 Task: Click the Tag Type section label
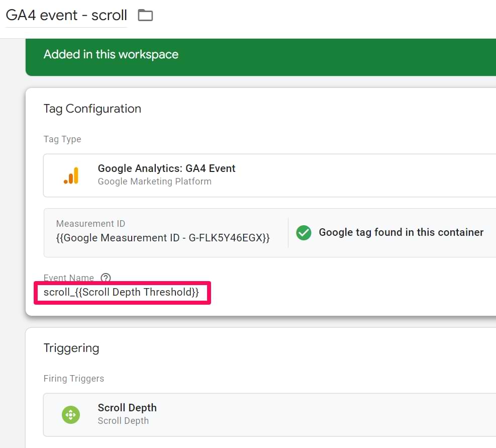(x=62, y=139)
